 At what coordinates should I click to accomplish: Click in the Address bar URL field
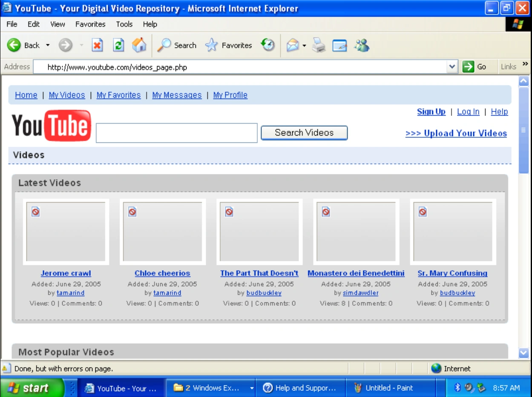[241, 67]
